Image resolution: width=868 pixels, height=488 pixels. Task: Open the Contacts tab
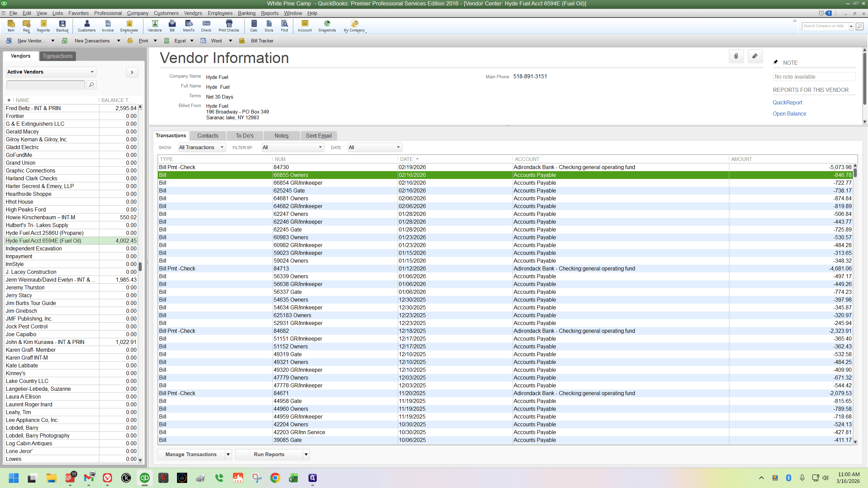tap(208, 136)
